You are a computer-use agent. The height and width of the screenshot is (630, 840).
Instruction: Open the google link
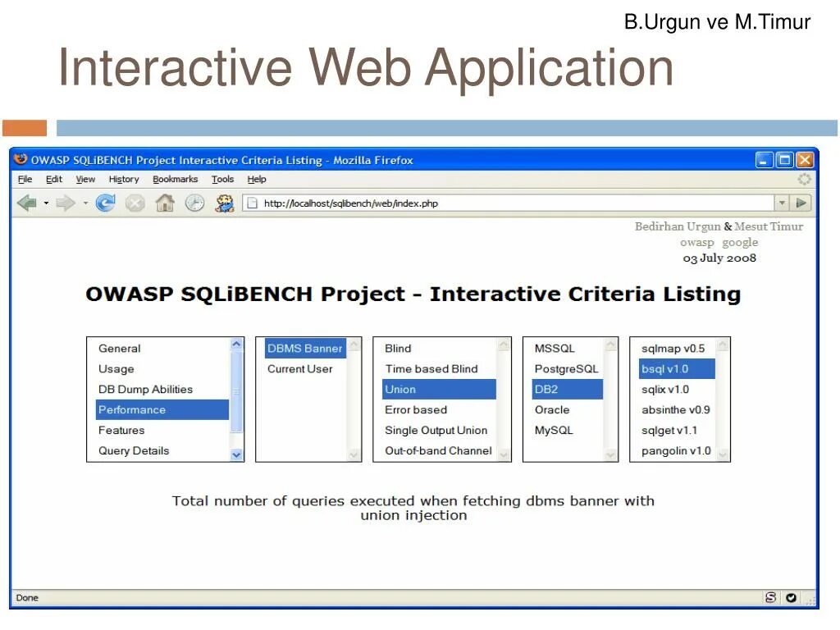(x=740, y=243)
